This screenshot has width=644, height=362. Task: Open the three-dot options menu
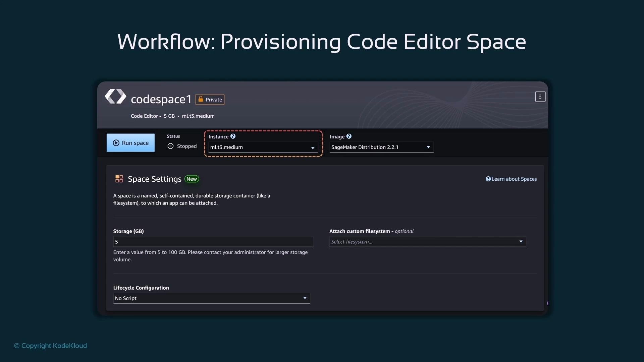(540, 97)
